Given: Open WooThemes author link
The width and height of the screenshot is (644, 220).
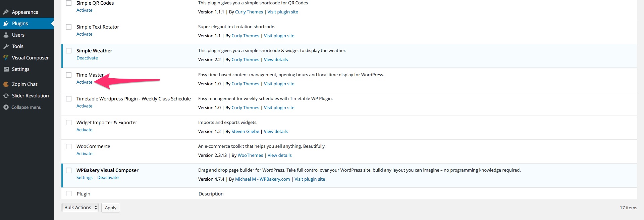Looking at the screenshot, I should click(x=250, y=156).
